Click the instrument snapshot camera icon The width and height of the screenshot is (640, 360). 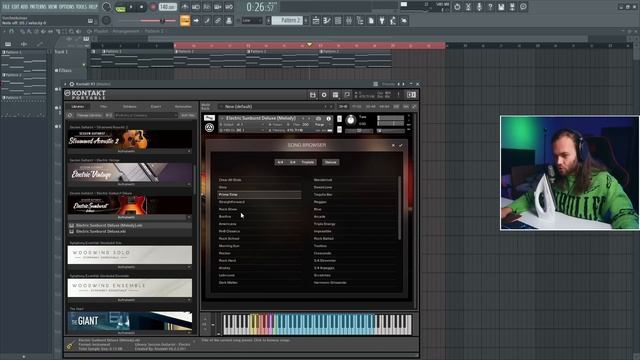(x=319, y=118)
